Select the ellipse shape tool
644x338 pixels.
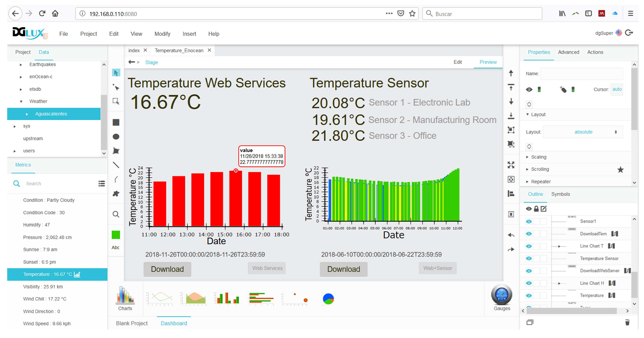pyautogui.click(x=116, y=137)
